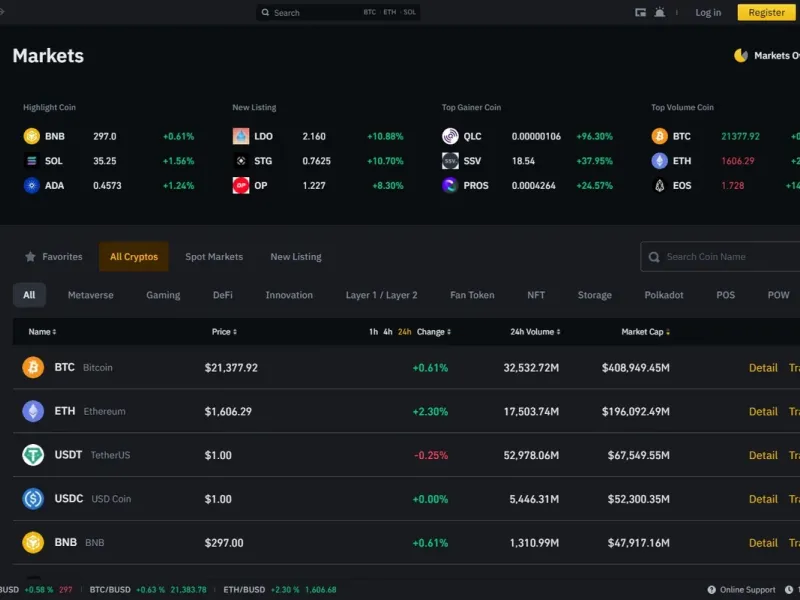Viewport: 800px width, 600px height.
Task: Select the Polkadot category filter
Action: pos(663,295)
